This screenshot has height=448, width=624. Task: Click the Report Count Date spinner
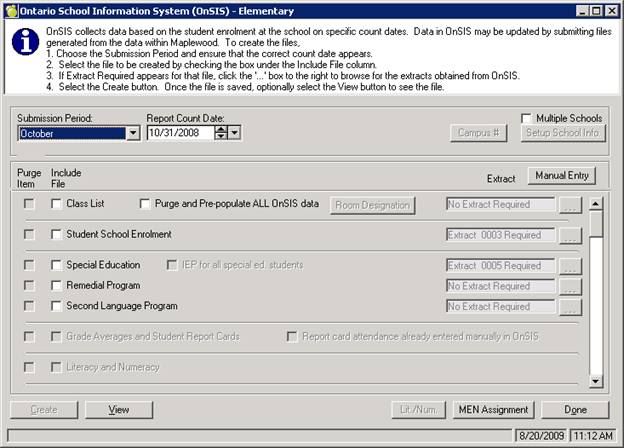tap(221, 133)
